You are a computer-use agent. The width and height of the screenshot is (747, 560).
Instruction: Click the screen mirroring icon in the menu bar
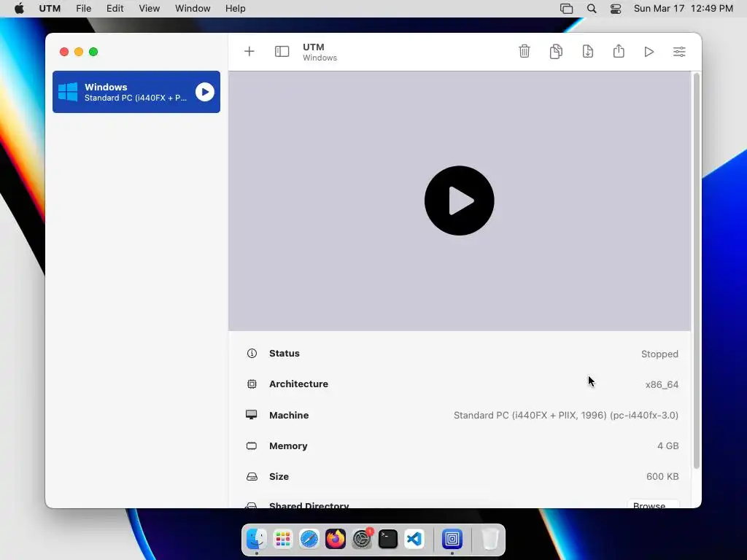pyautogui.click(x=566, y=9)
